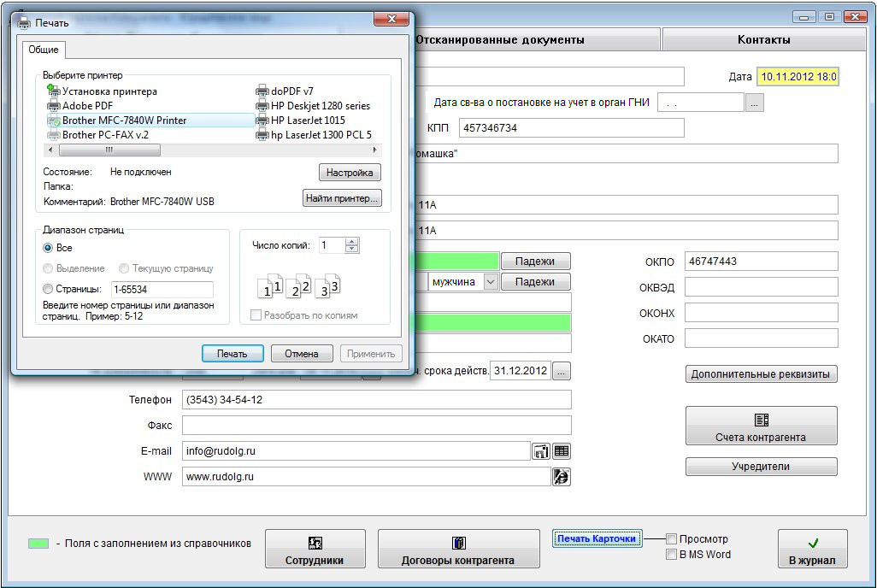Select Brother PC-FAX v.2 printer
This screenshot has height=588, width=877.
coord(98,135)
